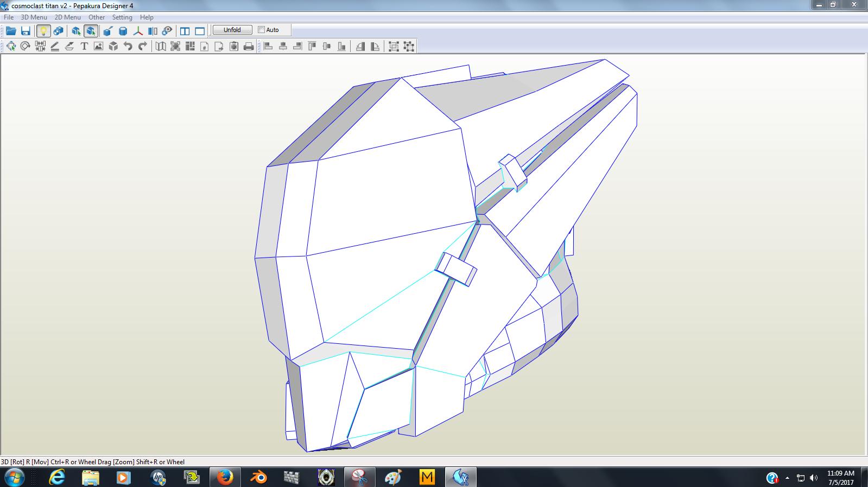Click the Open file folder icon

[x=11, y=31]
